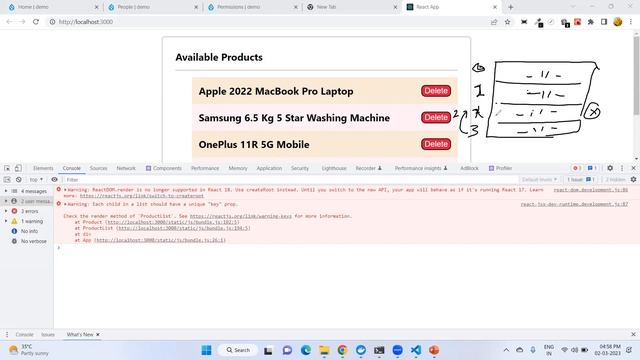Open the App bundle.js stack link
The height and width of the screenshot is (360, 640).
tap(160, 240)
